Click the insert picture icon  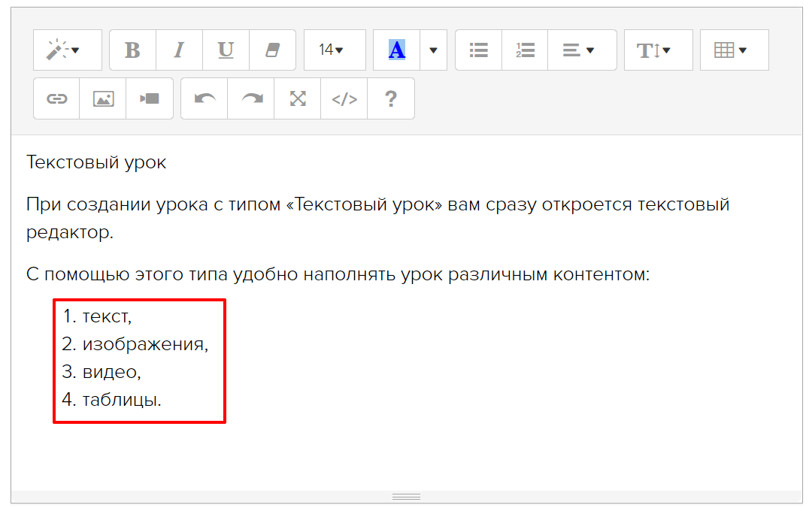(x=103, y=98)
